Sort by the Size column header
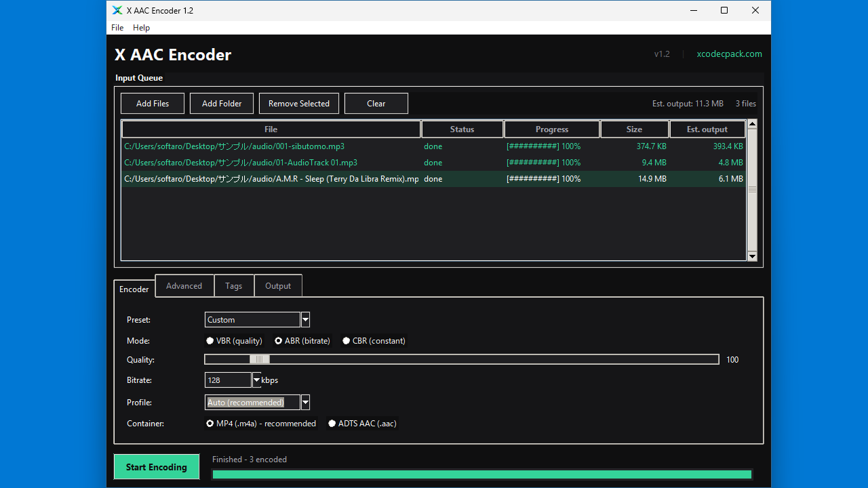This screenshot has width=868, height=488. [635, 129]
